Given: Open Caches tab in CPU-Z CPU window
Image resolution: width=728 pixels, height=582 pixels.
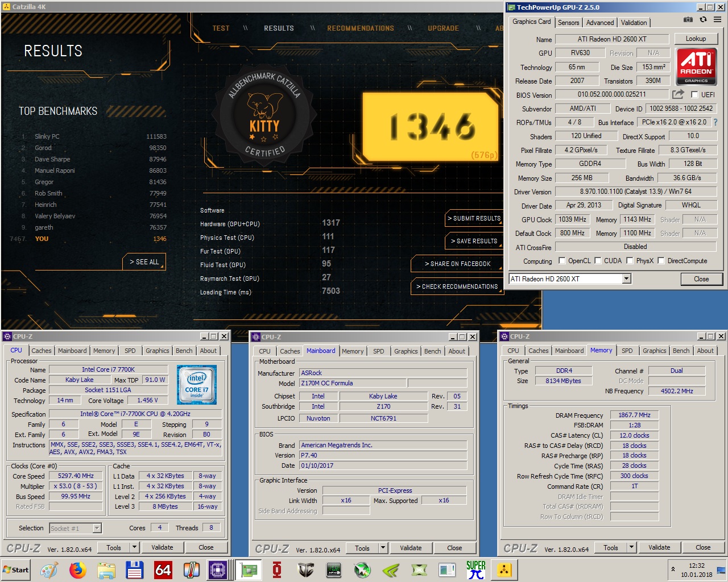Looking at the screenshot, I should click(x=42, y=351).
